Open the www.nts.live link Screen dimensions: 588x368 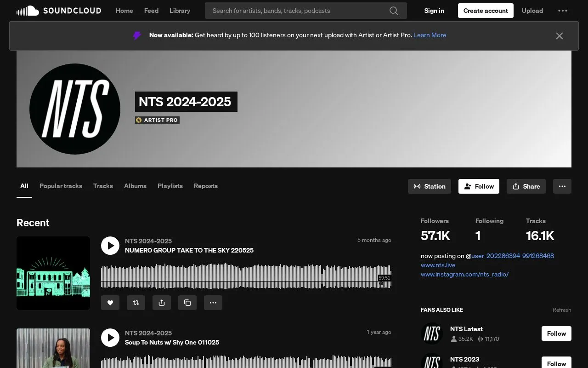[438, 265]
